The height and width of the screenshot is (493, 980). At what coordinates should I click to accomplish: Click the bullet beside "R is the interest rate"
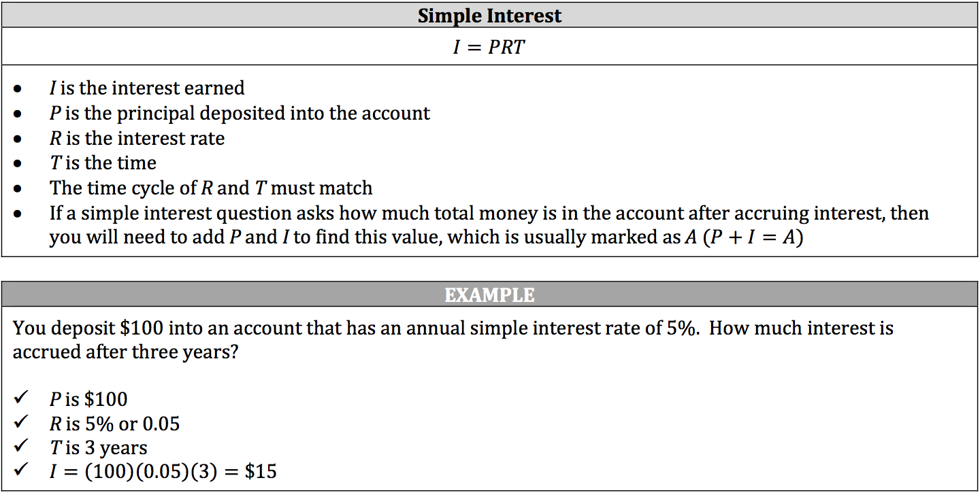[x=18, y=139]
